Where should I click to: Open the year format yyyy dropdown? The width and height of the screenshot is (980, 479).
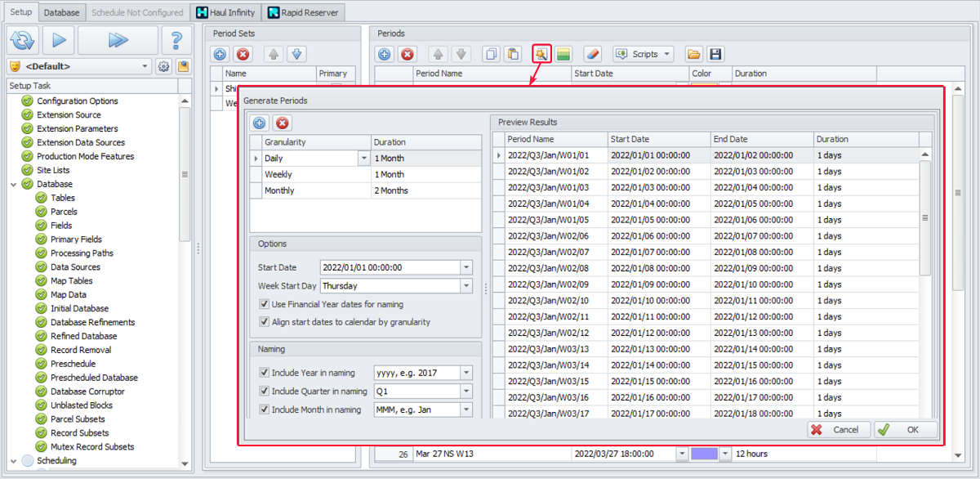pos(466,373)
